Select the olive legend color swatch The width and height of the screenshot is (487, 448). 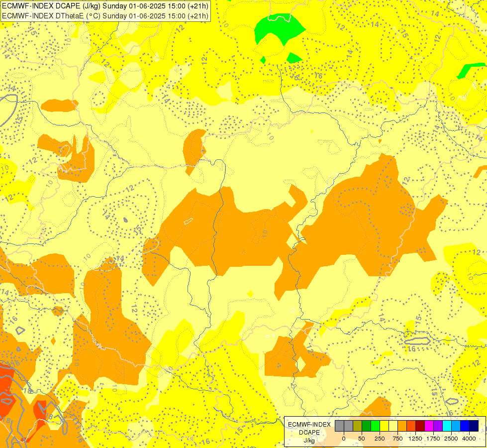pos(358,426)
